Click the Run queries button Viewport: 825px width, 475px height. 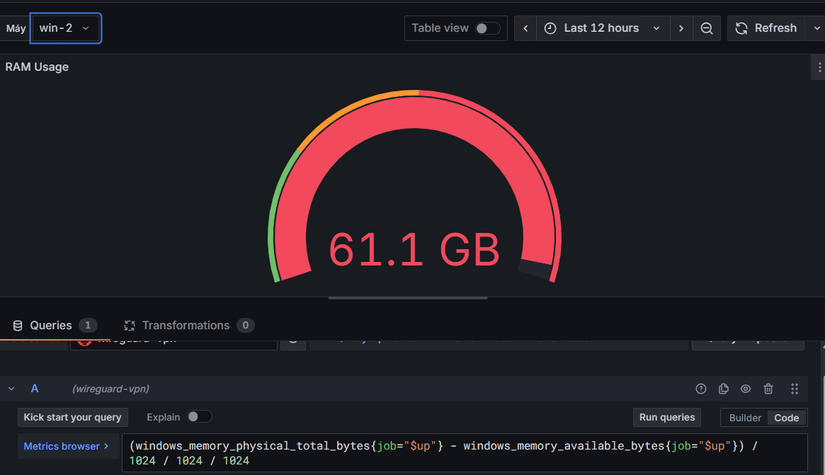(x=666, y=417)
